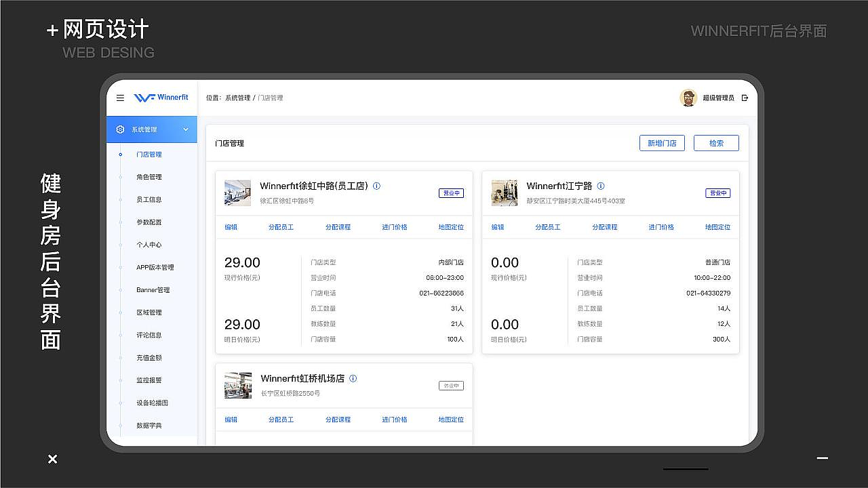Image resolution: width=868 pixels, height=488 pixels.
Task: Open 设备轮播图 in the sidebar
Action: tap(153, 403)
